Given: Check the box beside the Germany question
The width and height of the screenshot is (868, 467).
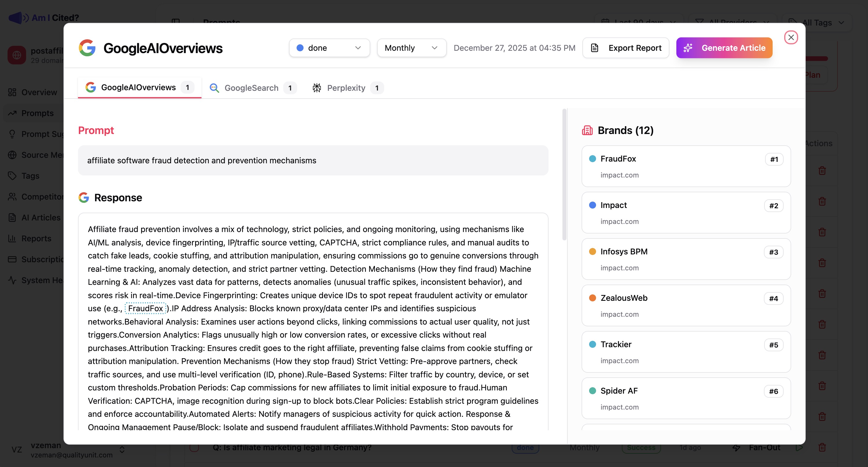Looking at the screenshot, I should click(194, 448).
